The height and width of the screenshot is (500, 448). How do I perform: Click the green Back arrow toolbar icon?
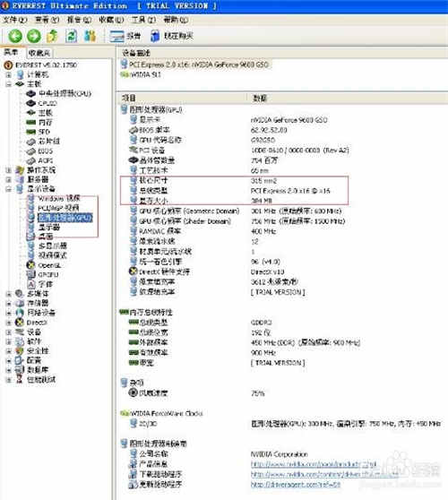(x=15, y=36)
